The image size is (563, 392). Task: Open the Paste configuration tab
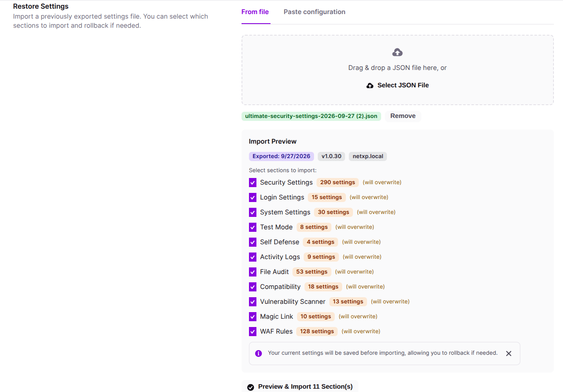(x=314, y=12)
